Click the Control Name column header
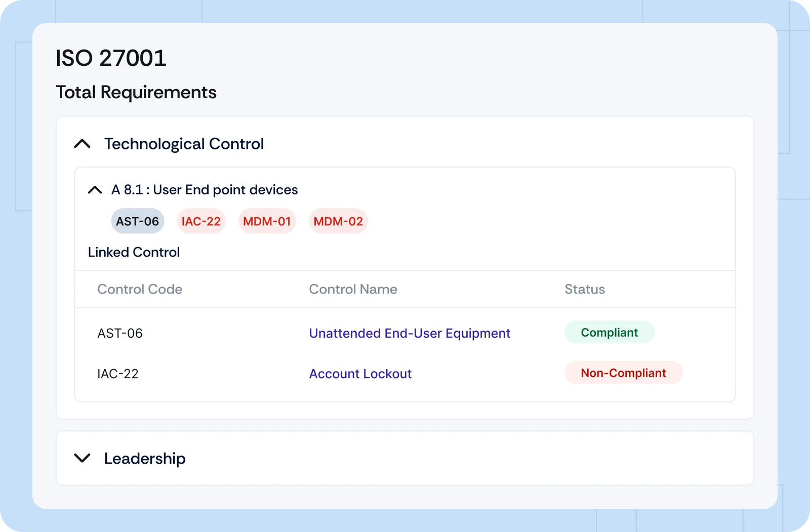Image resolution: width=810 pixels, height=532 pixels. (x=353, y=289)
